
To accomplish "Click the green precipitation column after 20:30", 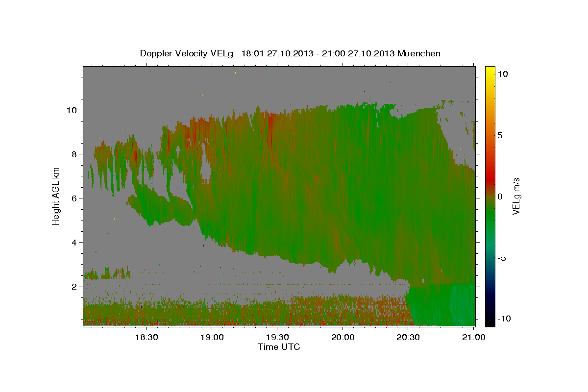I will tap(442, 305).
